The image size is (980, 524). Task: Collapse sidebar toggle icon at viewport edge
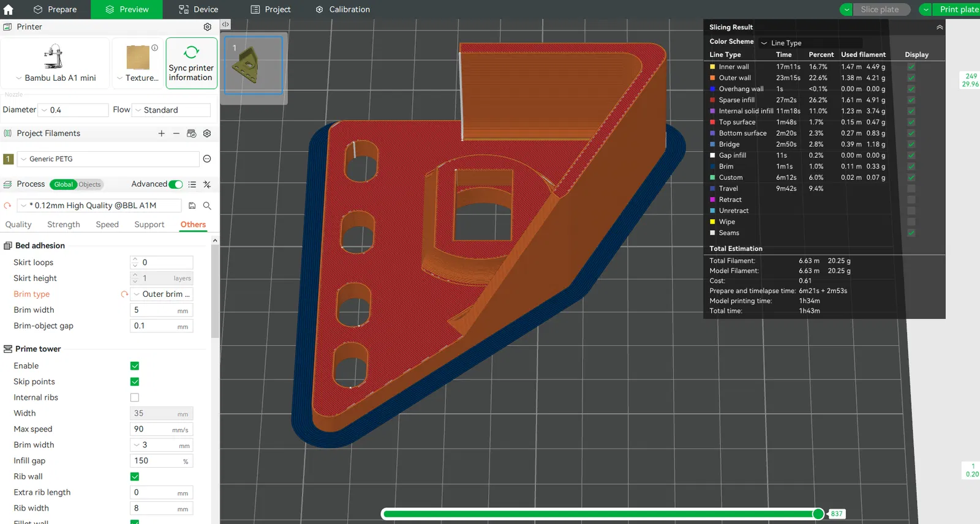click(x=225, y=24)
